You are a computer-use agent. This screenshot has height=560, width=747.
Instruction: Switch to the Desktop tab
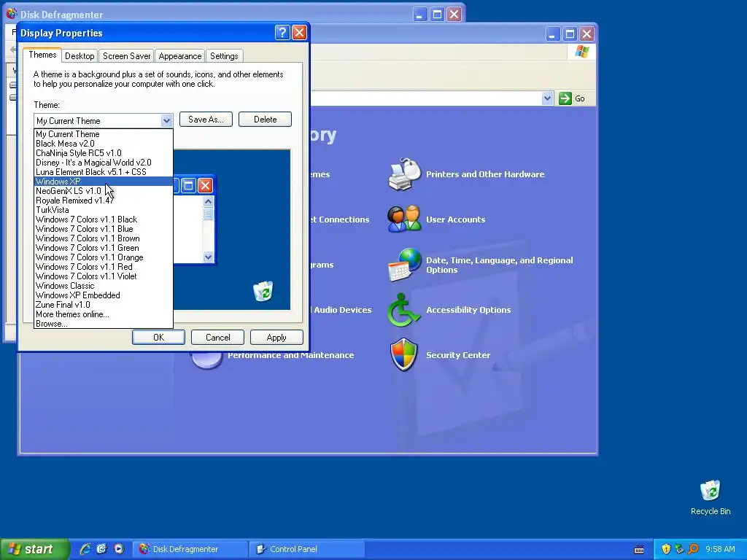pos(80,55)
